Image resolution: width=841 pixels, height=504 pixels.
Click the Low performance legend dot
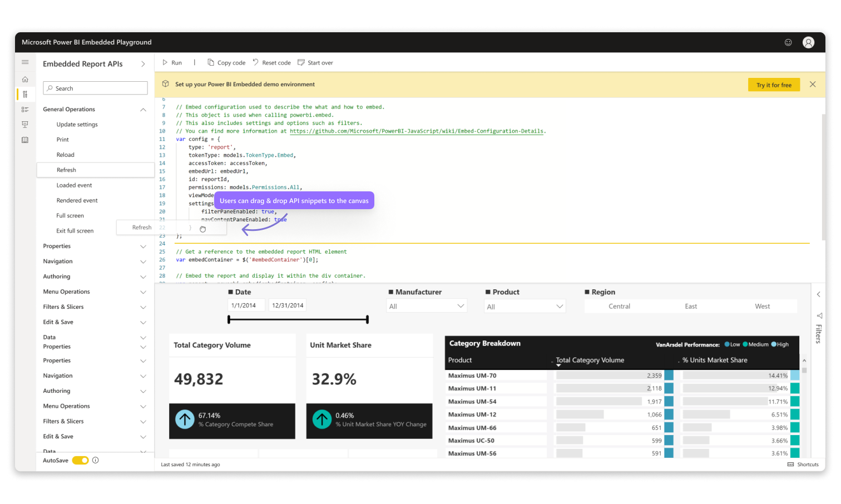(727, 344)
